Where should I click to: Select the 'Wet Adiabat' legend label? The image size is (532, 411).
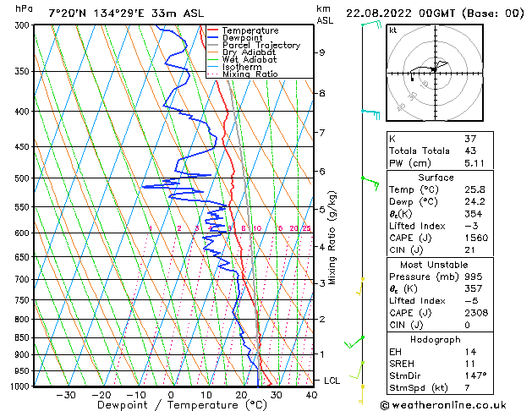point(250,60)
